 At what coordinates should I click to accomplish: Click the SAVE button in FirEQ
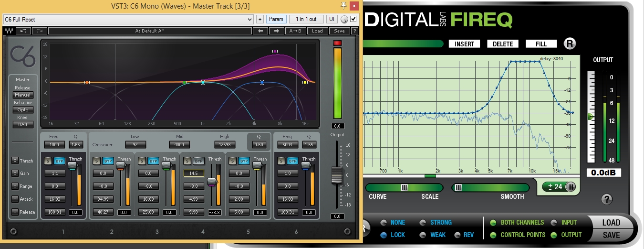[611, 235]
